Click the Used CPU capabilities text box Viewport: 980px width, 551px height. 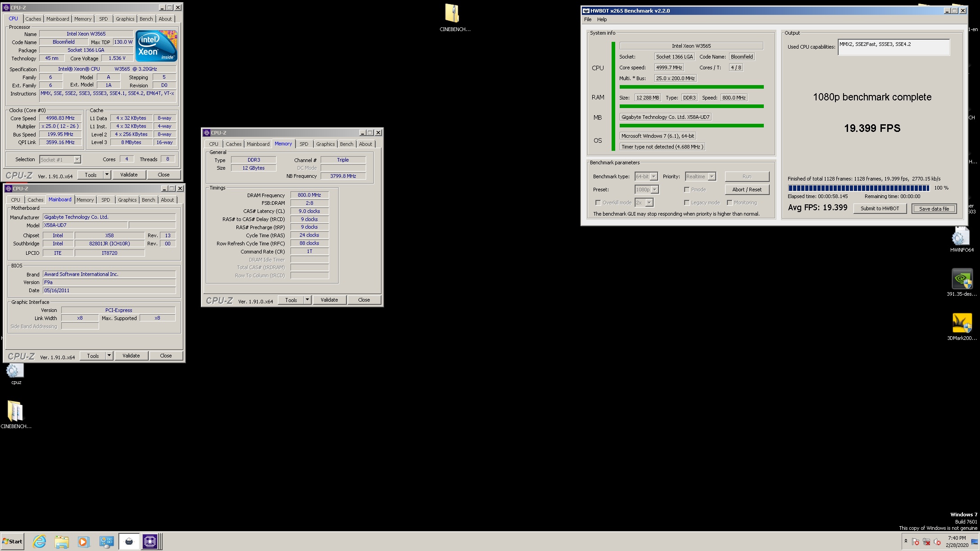pyautogui.click(x=894, y=47)
